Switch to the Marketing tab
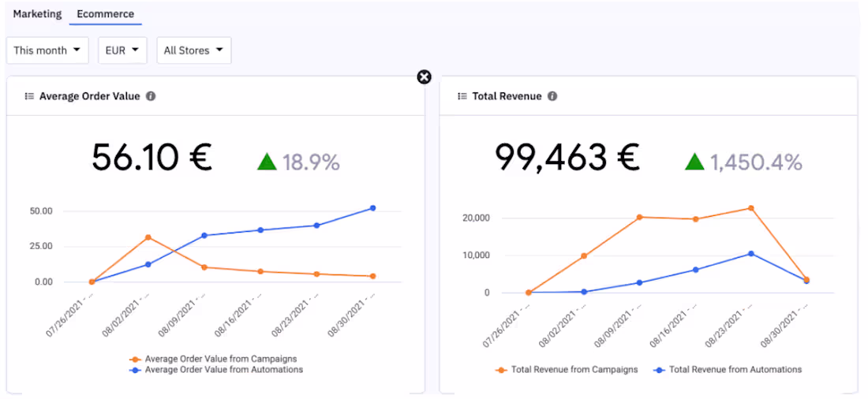868x399 pixels. pyautogui.click(x=37, y=14)
